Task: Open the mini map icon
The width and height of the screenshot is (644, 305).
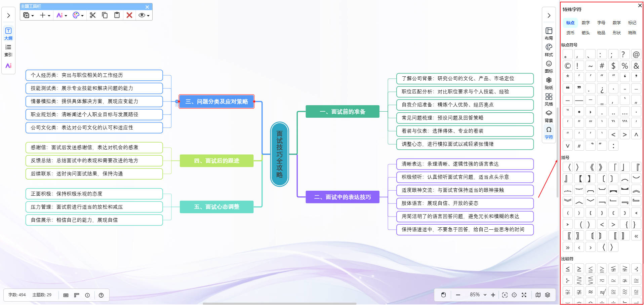Action: (538, 295)
